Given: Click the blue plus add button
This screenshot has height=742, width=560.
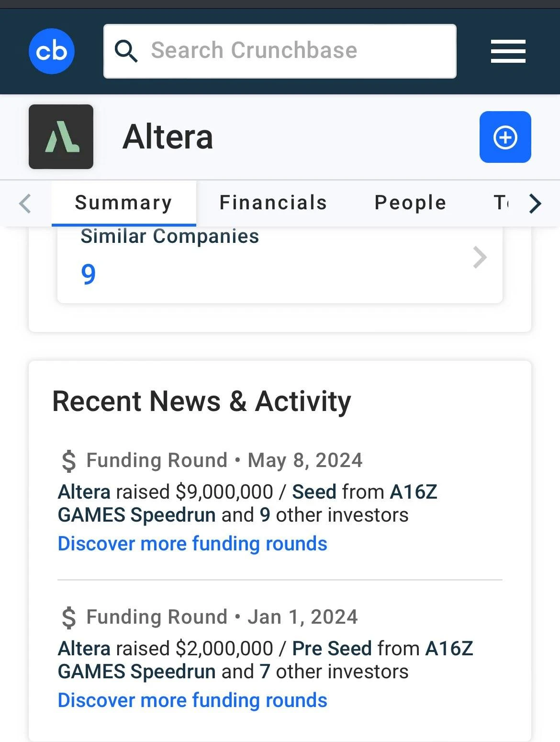Looking at the screenshot, I should [505, 137].
